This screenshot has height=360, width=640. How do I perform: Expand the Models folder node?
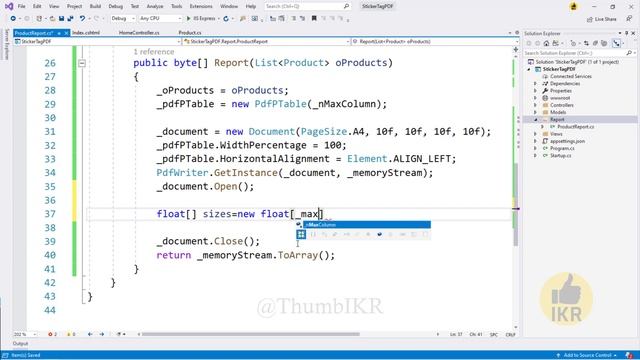click(536, 112)
